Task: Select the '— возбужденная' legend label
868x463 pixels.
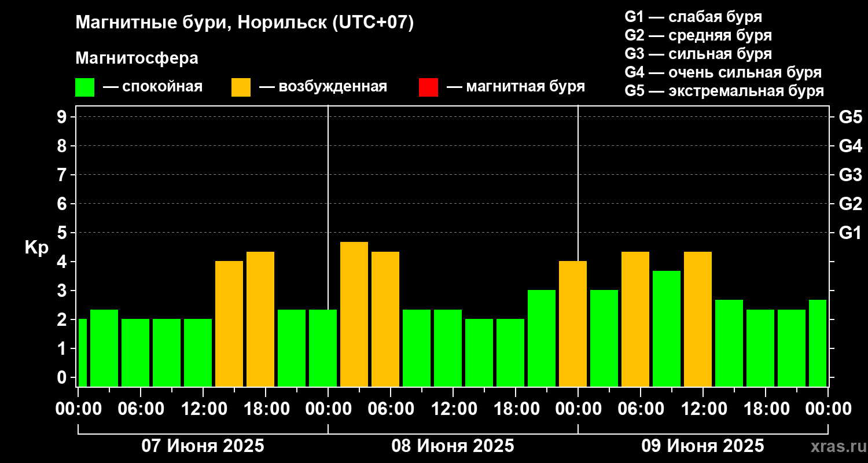Action: (323, 87)
